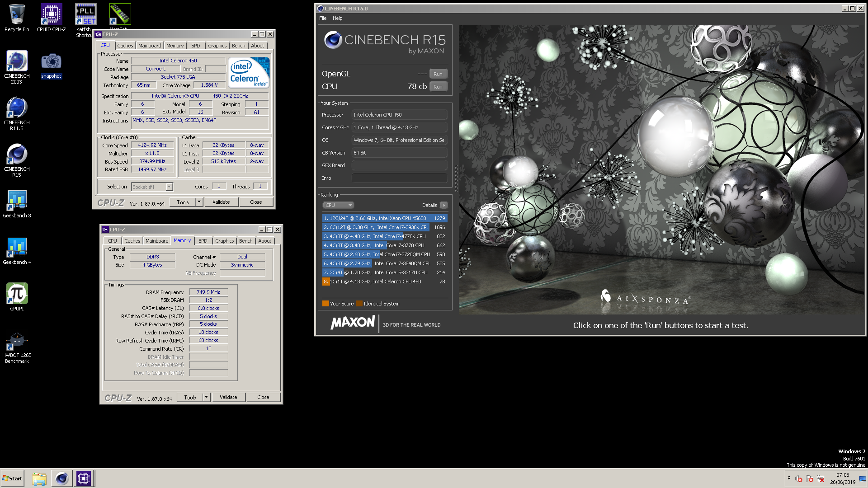Open SPD tab in lower CPU-Z window
Screen dimensions: 868x488
(x=203, y=241)
